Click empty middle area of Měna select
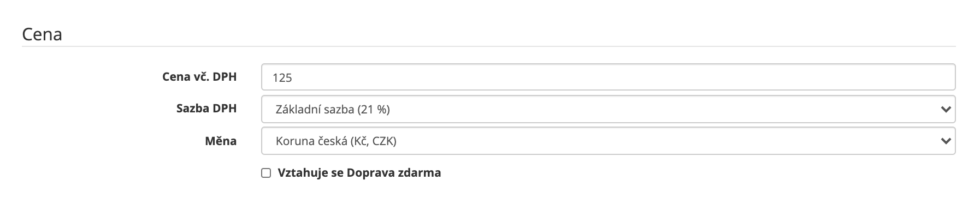This screenshot has width=980, height=216. click(x=656, y=141)
